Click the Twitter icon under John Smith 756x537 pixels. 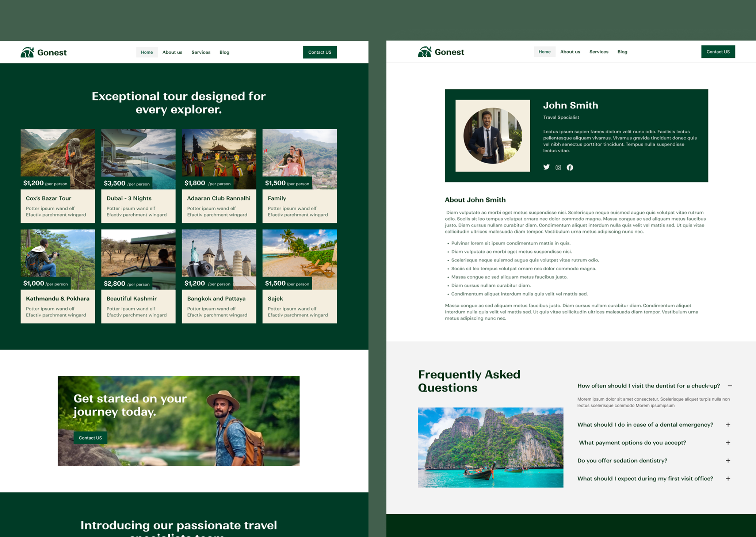click(x=546, y=167)
